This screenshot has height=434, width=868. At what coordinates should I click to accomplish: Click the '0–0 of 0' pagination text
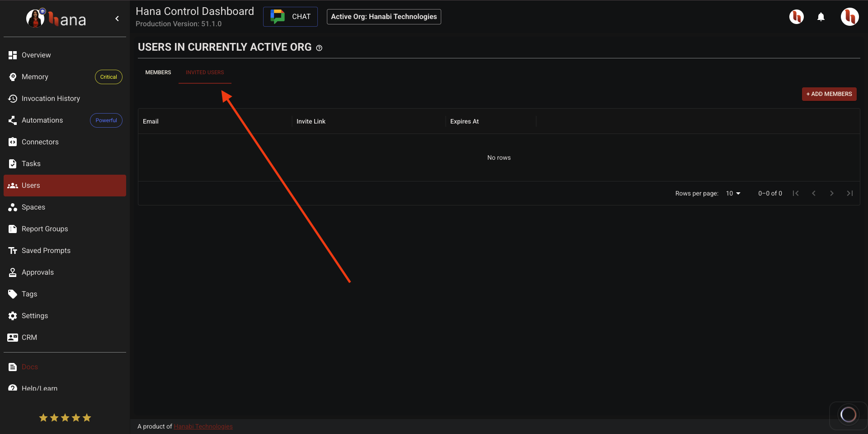point(770,193)
